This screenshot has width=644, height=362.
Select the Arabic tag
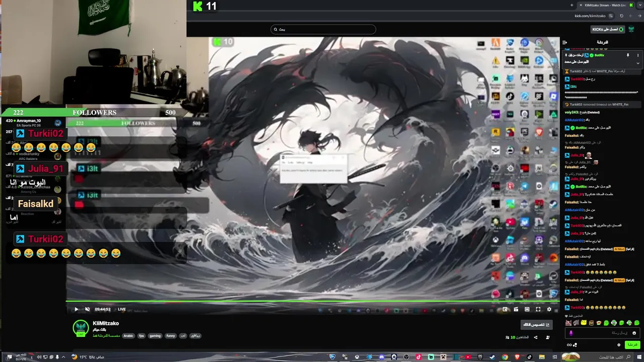tap(128, 335)
